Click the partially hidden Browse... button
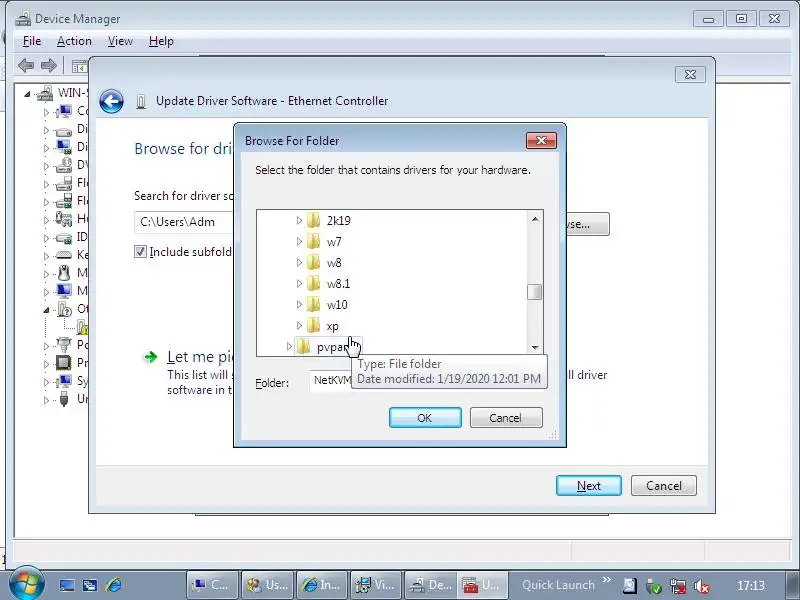Image resolution: width=800 pixels, height=600 pixels. click(587, 224)
